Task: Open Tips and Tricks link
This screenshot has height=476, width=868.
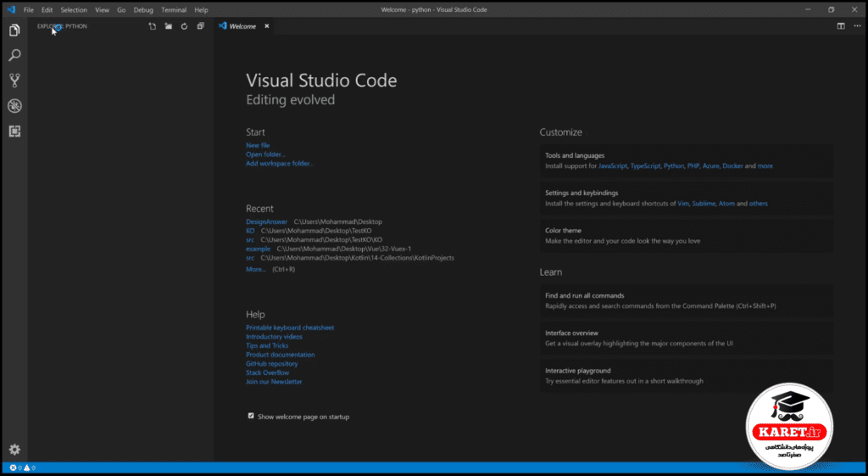Action: (x=267, y=345)
